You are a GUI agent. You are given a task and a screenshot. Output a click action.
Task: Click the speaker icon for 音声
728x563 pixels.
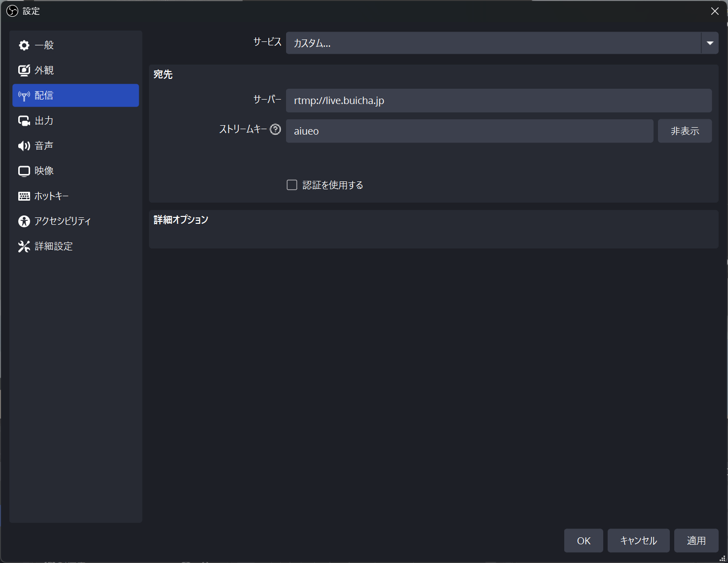[x=24, y=146]
